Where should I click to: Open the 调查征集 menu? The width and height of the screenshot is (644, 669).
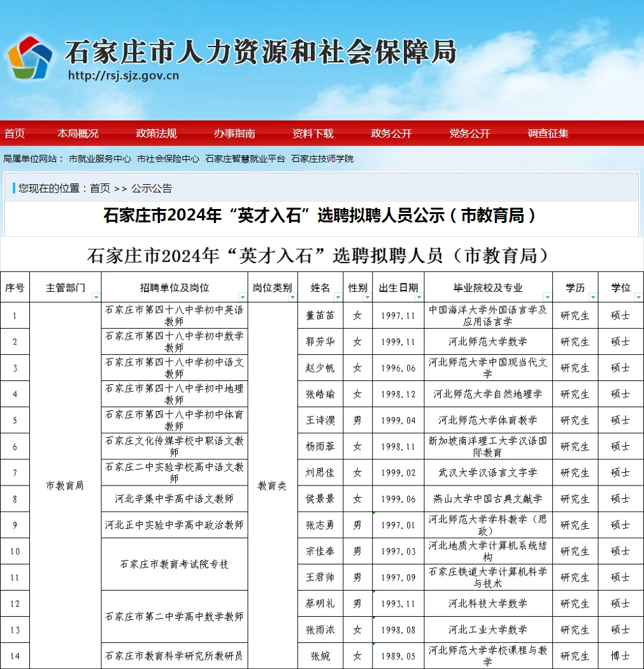click(x=548, y=133)
